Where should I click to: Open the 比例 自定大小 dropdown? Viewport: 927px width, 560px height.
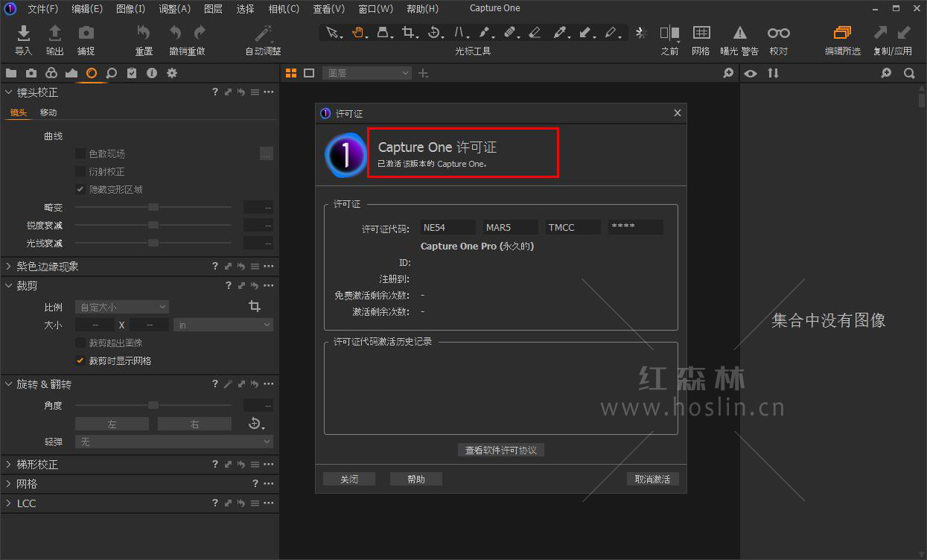point(122,307)
